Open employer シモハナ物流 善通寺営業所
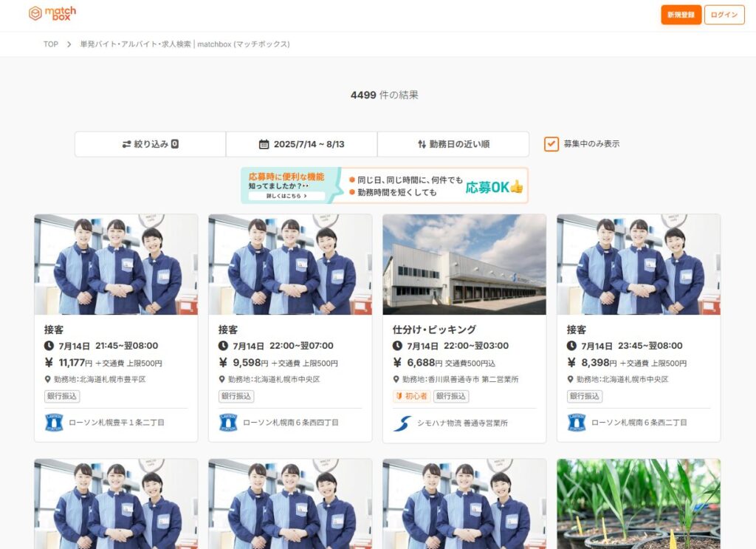This screenshot has height=549, width=756. pos(462,423)
